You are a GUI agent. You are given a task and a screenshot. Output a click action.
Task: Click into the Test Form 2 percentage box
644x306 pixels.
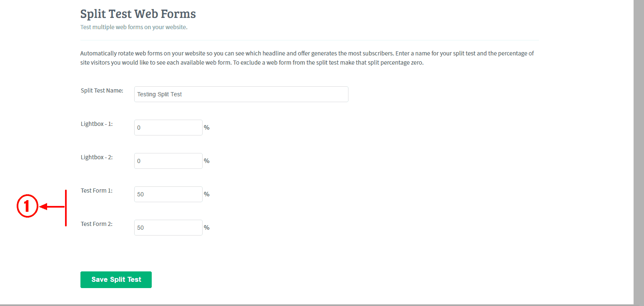(x=168, y=228)
